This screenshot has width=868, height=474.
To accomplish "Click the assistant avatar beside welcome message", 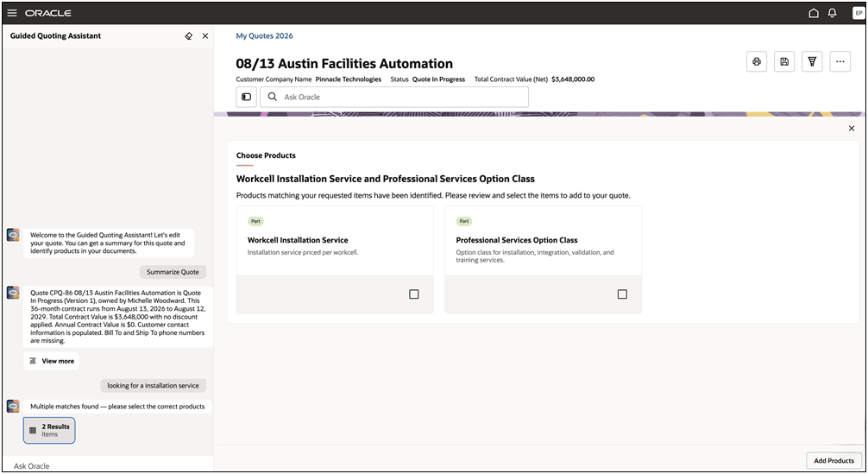I will (x=13, y=235).
